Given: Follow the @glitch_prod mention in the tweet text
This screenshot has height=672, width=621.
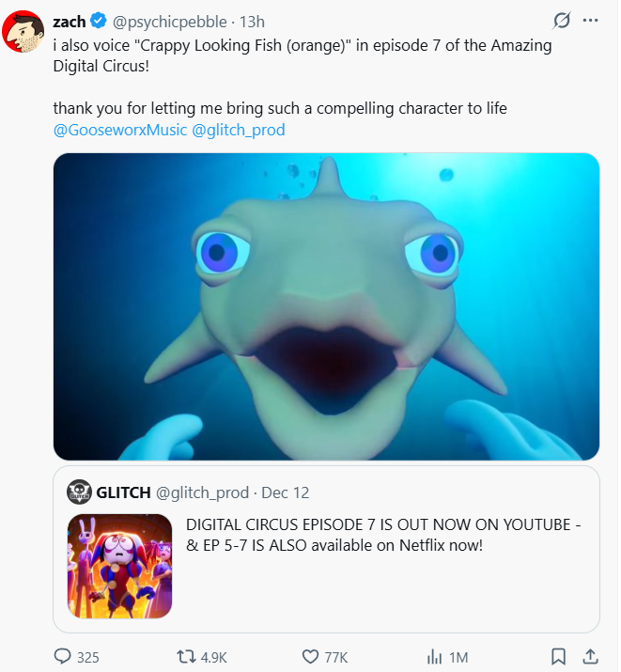Looking at the screenshot, I should 238,130.
